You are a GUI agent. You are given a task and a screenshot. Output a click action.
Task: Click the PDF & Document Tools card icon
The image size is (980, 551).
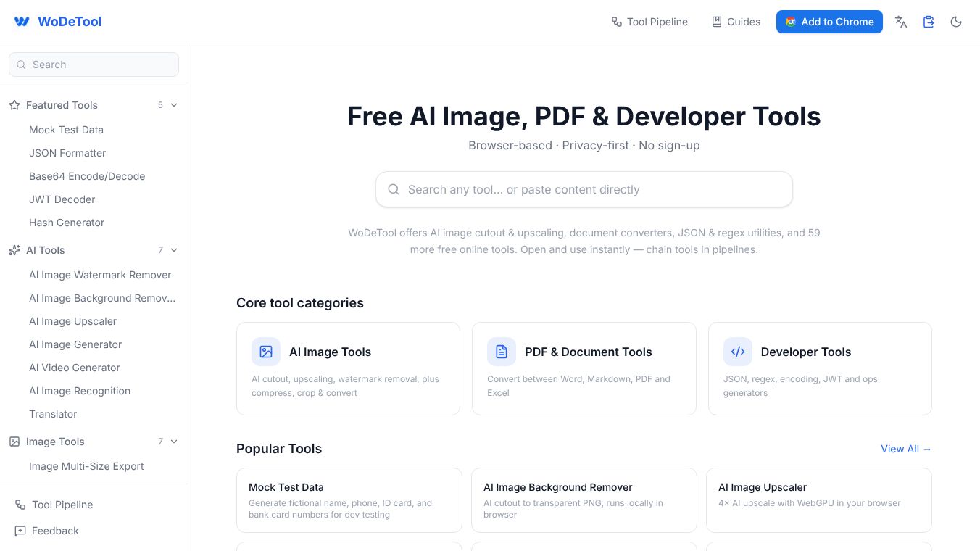pyautogui.click(x=502, y=352)
